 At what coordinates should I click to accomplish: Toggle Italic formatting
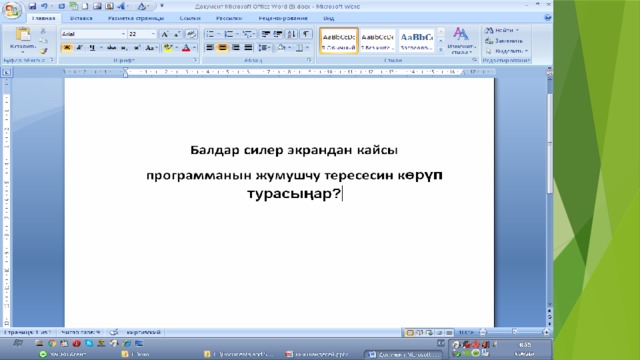pos(80,48)
